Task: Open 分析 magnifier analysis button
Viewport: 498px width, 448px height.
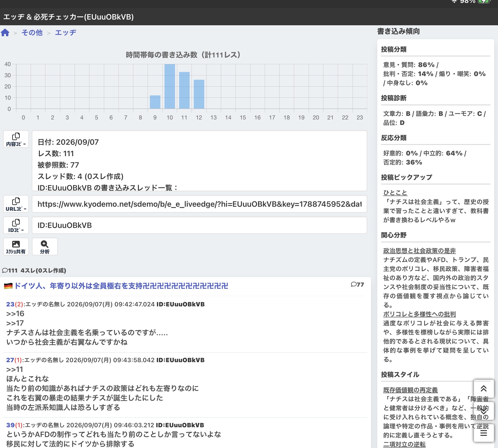Action: pos(45,247)
